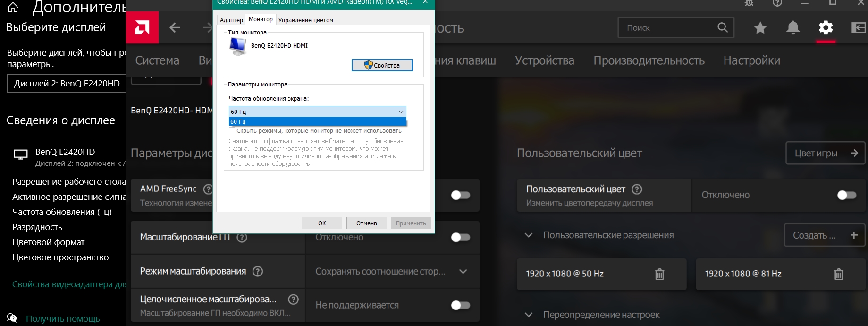Check Скрыть режимы, которые монитор не может использовать
868x326 pixels.
232,130
